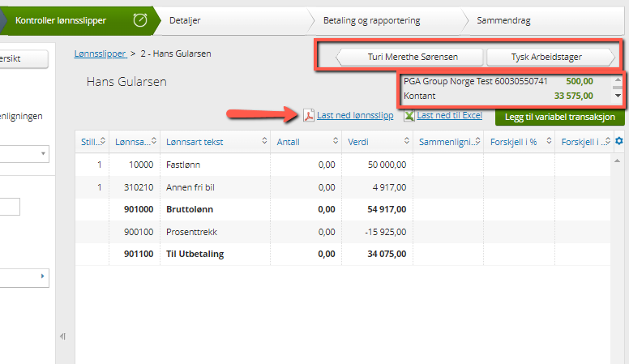The height and width of the screenshot is (364, 629).
Task: Click the Excel icon beside Last ned til Excel
Action: [409, 116]
